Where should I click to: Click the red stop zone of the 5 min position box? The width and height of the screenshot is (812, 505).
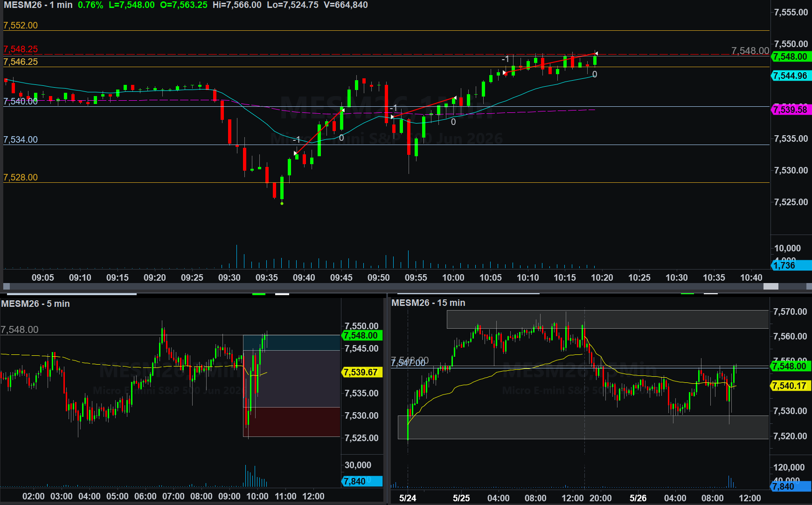(292, 422)
